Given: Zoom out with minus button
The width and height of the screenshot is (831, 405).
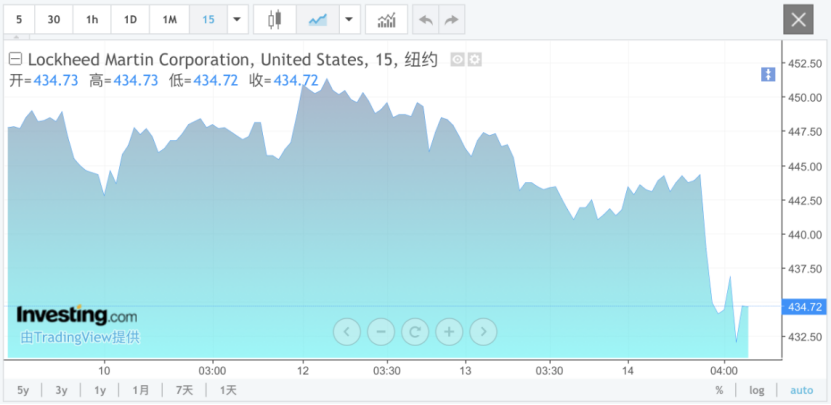Looking at the screenshot, I should coord(381,332).
